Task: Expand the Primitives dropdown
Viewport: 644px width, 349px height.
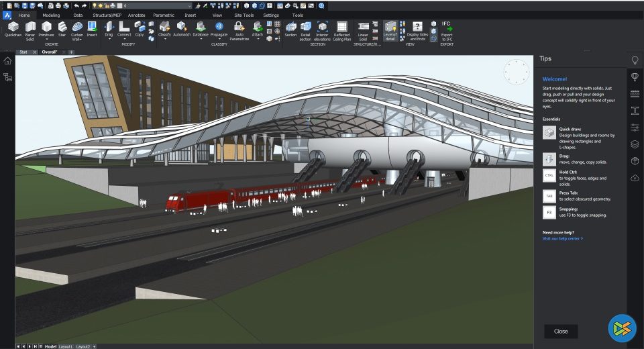Action: pos(46,38)
